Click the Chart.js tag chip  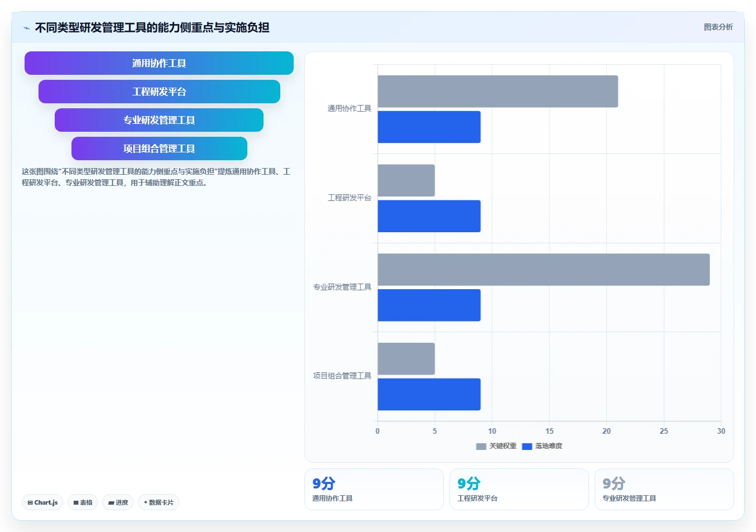[42, 502]
